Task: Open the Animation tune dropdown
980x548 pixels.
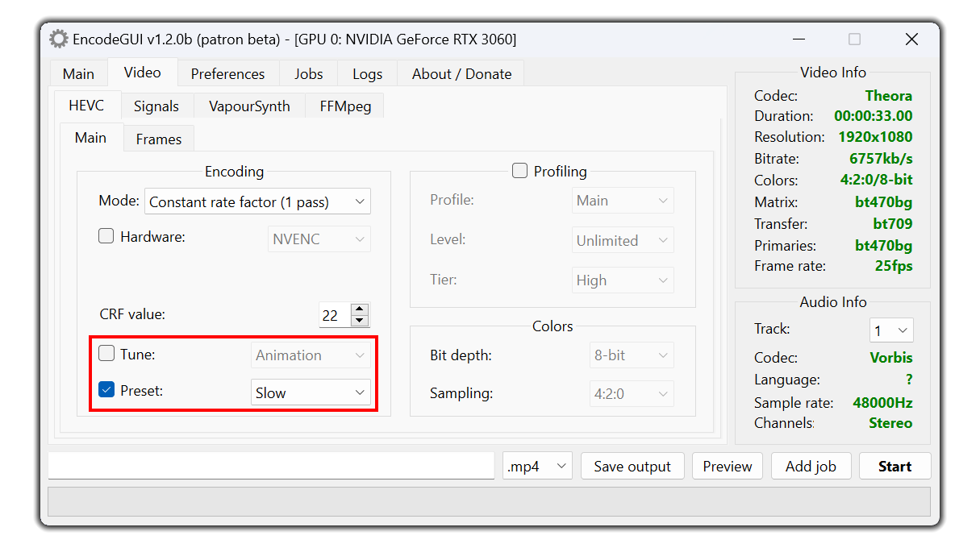Action: (x=311, y=355)
